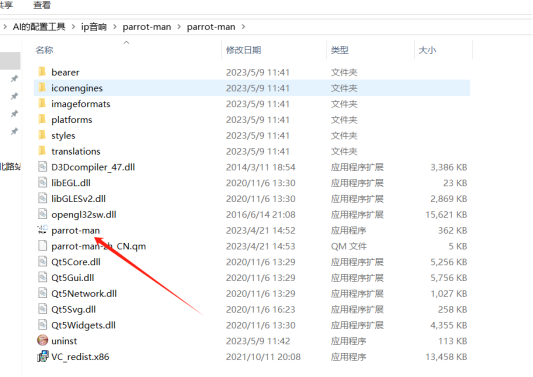Click the Qt5Network.dll file icon
This screenshot has width=533, height=377.
coord(42,293)
